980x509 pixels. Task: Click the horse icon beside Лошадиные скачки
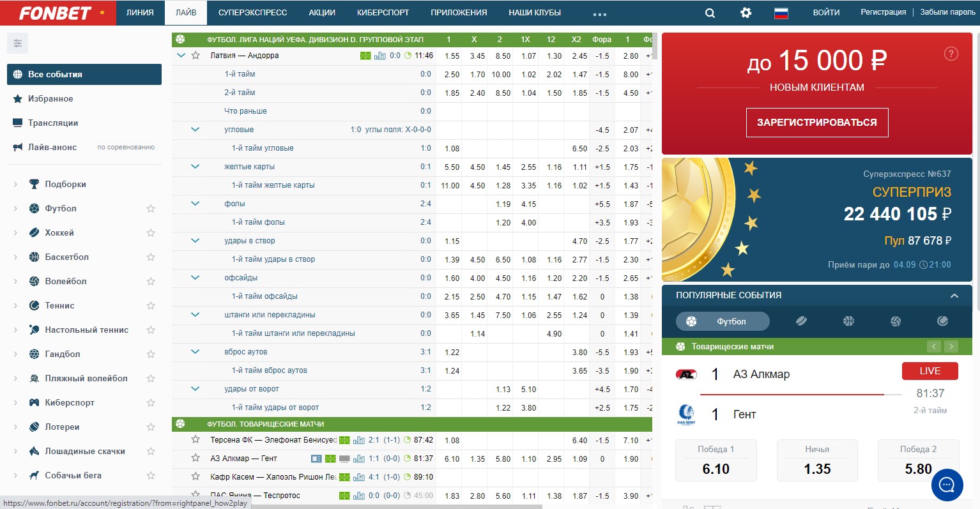34,451
